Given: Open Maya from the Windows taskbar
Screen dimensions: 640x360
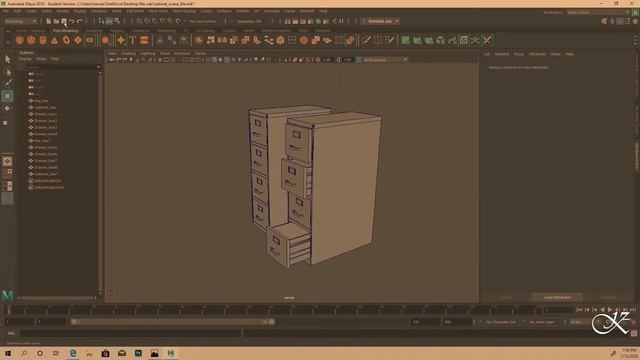Looking at the screenshot, I should pyautogui.click(x=171, y=353).
